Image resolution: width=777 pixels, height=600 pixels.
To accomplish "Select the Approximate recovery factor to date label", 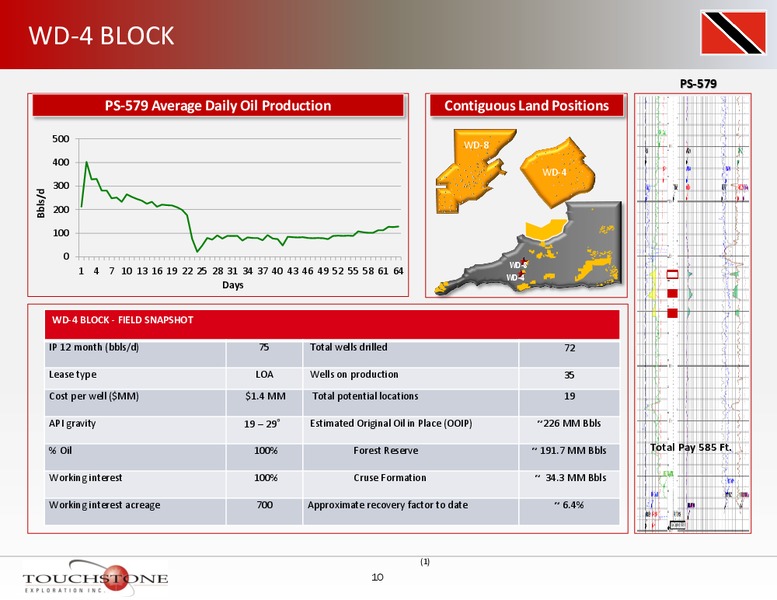I will (x=388, y=505).
